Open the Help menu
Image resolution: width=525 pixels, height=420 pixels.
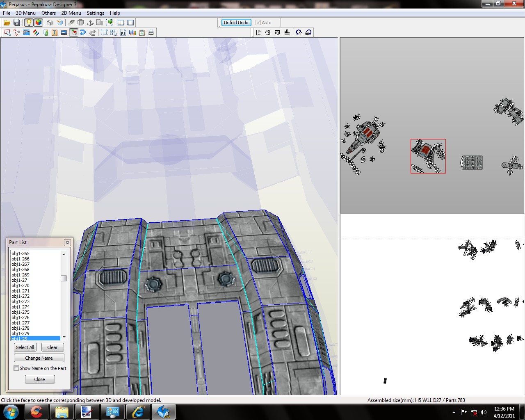pyautogui.click(x=115, y=13)
